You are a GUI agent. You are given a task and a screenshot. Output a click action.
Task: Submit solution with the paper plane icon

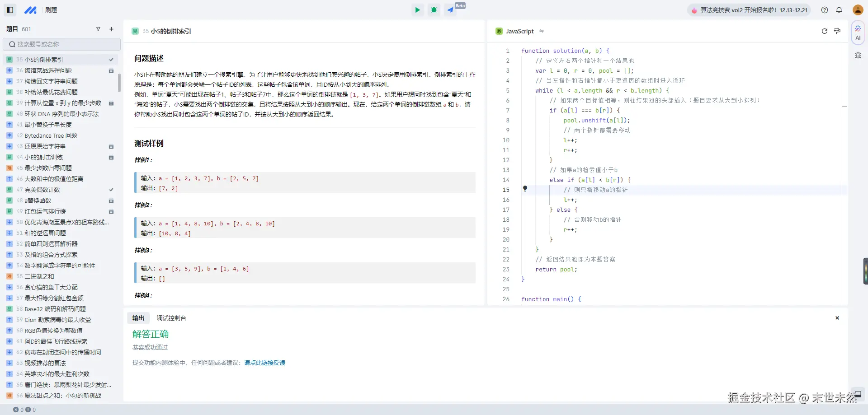pyautogui.click(x=451, y=10)
